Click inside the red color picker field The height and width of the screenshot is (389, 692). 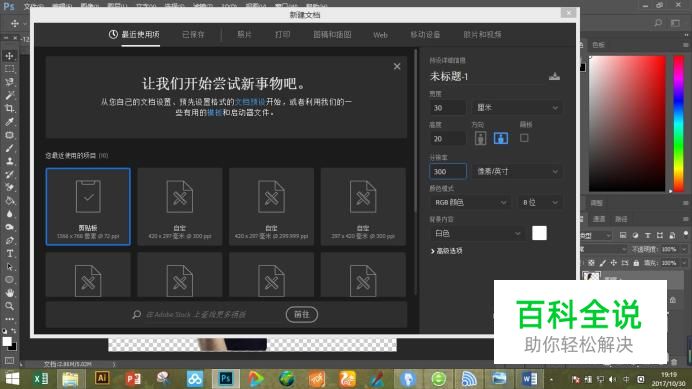pyautogui.click(x=627, y=124)
